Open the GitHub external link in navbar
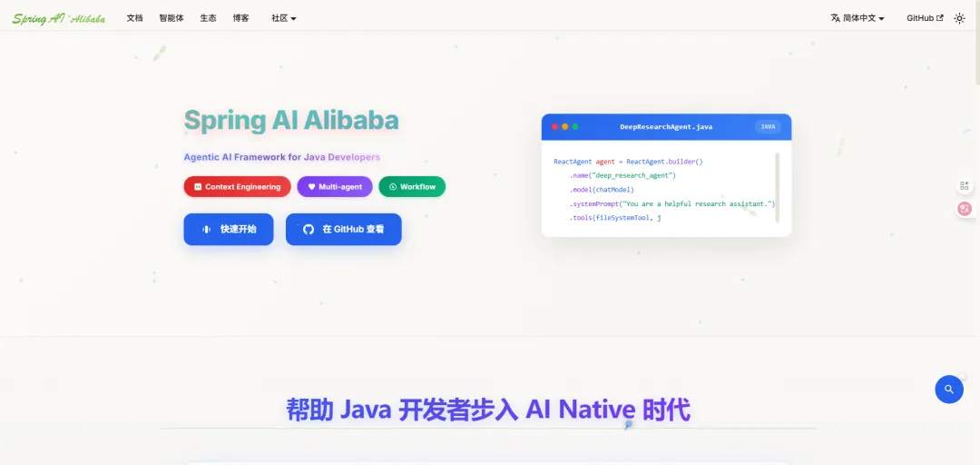The width and height of the screenshot is (980, 465). [925, 18]
